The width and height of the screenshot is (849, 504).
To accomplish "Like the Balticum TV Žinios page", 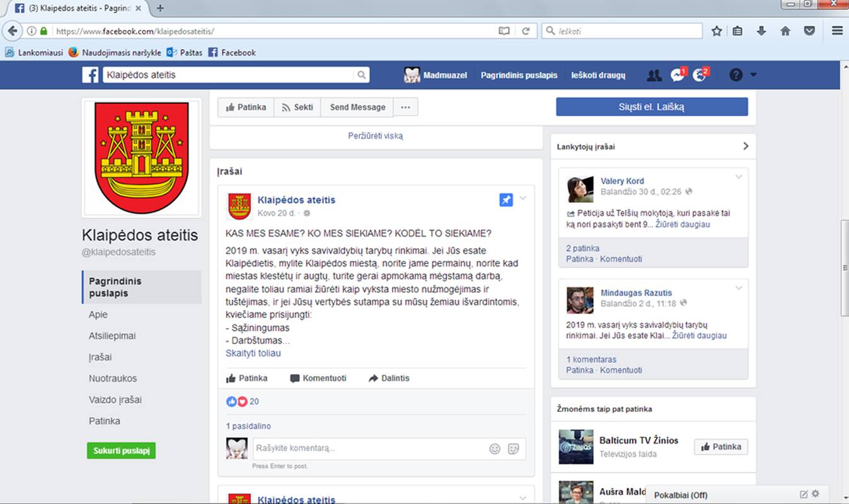I will click(x=721, y=447).
